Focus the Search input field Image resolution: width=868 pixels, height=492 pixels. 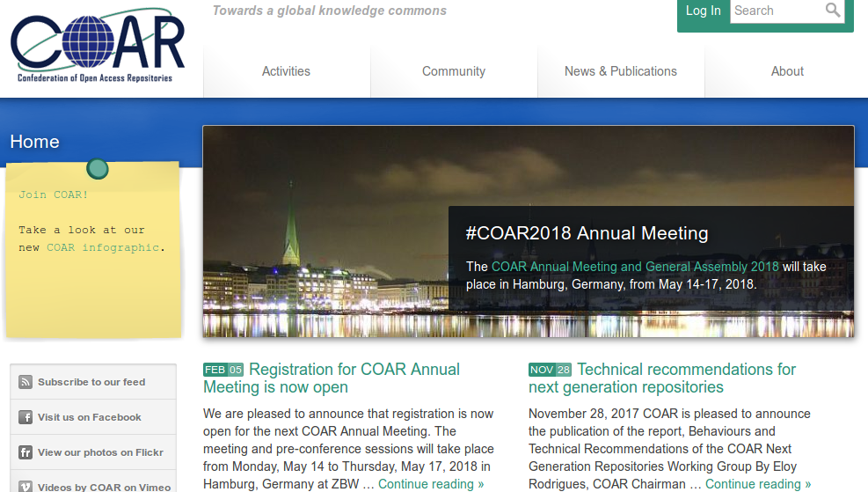coord(776,11)
